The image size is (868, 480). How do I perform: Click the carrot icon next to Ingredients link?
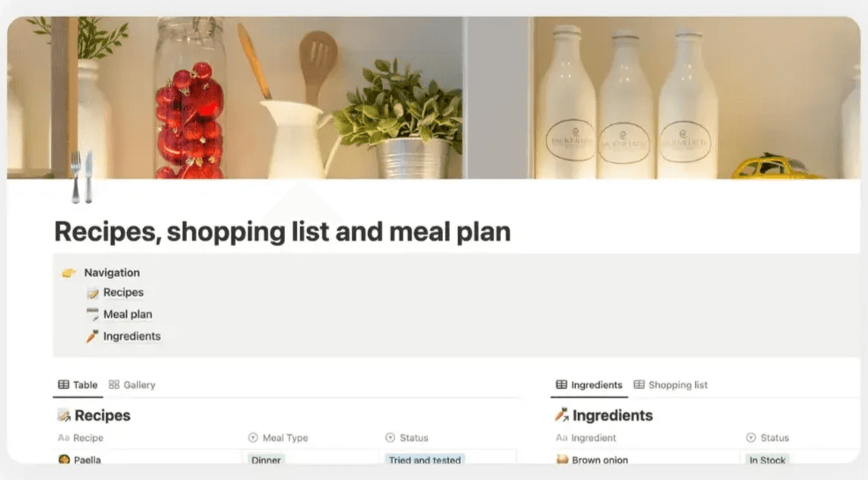[x=93, y=336]
